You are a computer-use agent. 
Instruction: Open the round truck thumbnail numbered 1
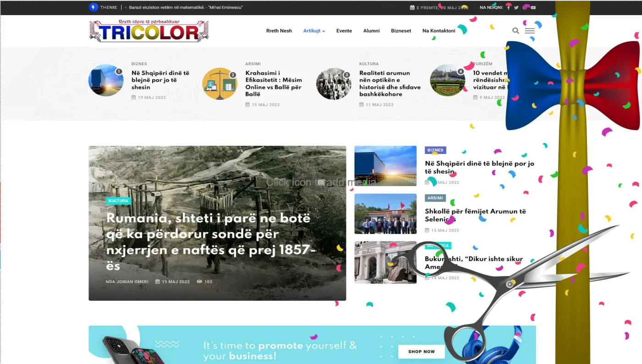click(x=106, y=80)
